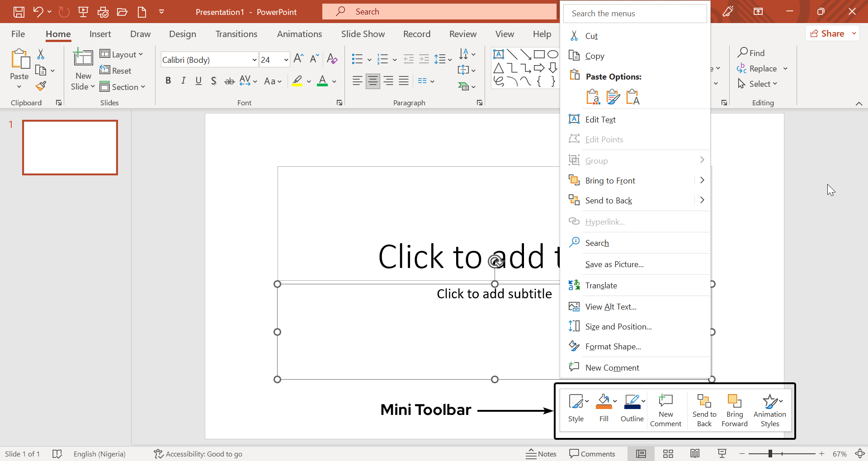Toggle italic formatting
The height and width of the screenshot is (461, 868).
(x=183, y=80)
